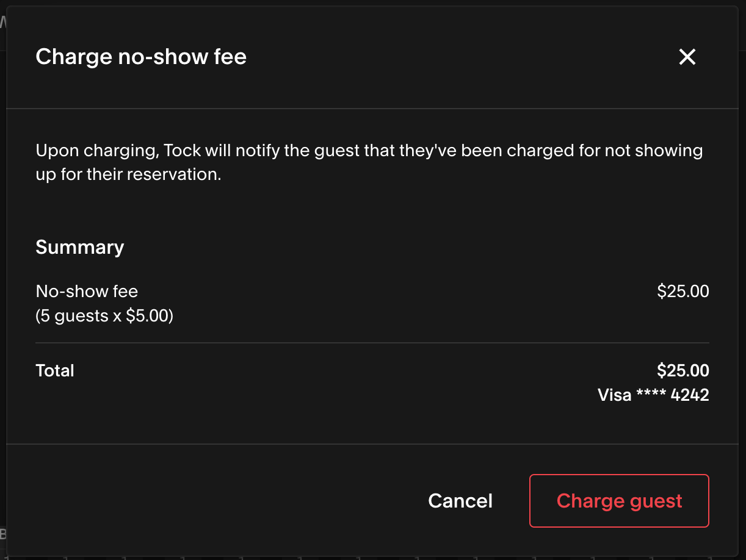Click 'up for their reservation.' text line
This screenshot has width=746, height=560.
click(128, 174)
